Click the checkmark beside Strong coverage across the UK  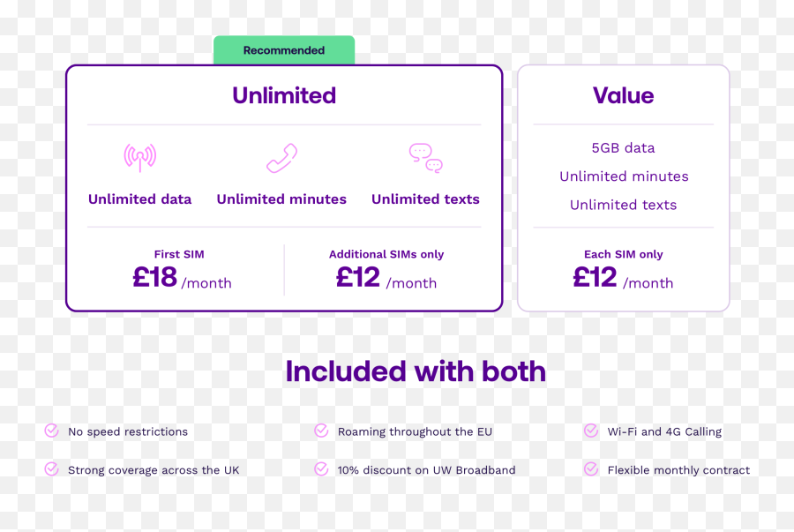(x=52, y=469)
